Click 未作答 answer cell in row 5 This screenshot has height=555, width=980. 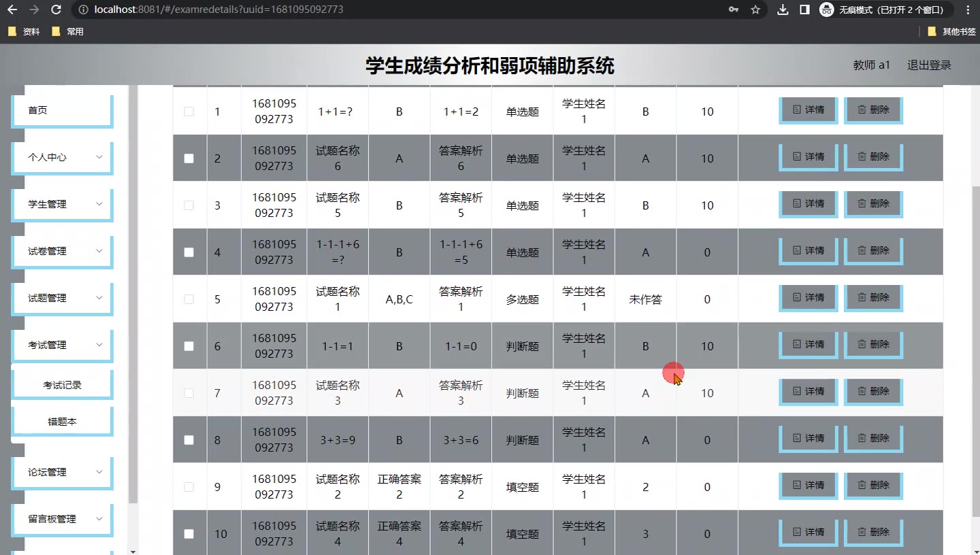click(x=646, y=299)
